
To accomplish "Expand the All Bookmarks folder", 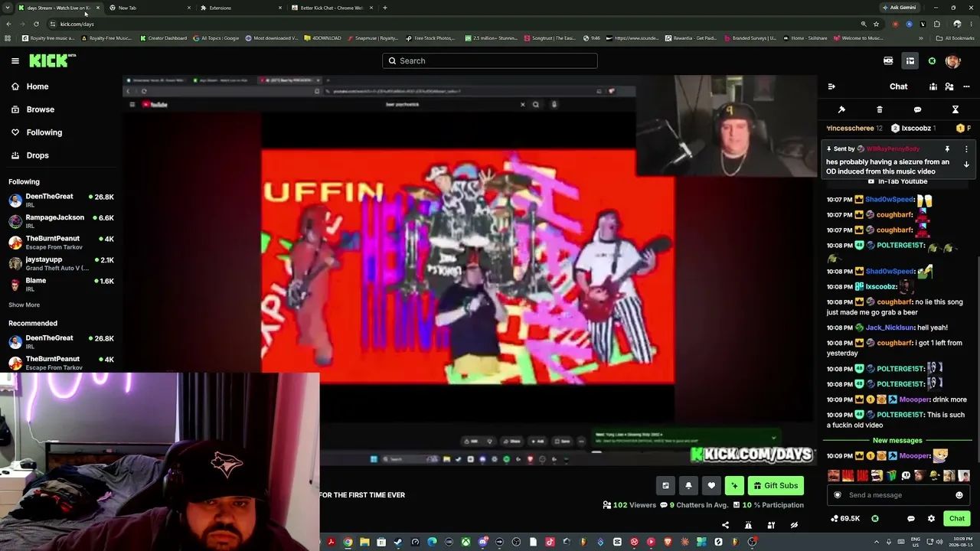I will (x=955, y=38).
